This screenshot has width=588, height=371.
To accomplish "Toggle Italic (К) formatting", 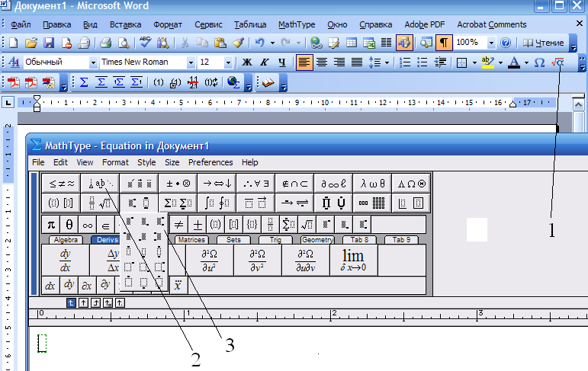I will (x=265, y=62).
